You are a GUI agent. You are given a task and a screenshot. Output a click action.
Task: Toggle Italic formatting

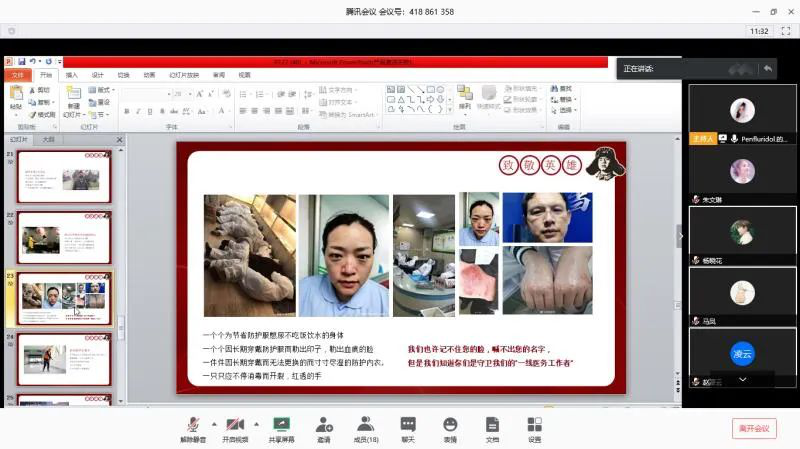click(138, 111)
